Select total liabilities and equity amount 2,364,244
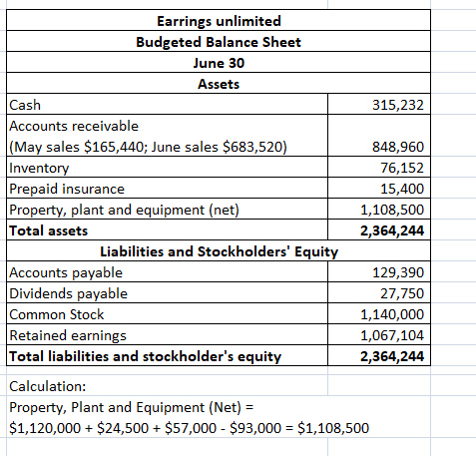Screen dimensions: 476x456 [x=379, y=355]
